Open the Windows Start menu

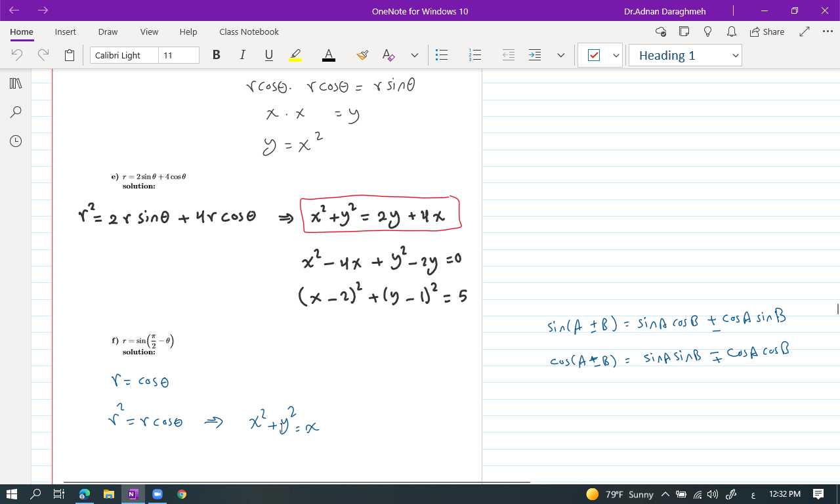[x=12, y=493]
